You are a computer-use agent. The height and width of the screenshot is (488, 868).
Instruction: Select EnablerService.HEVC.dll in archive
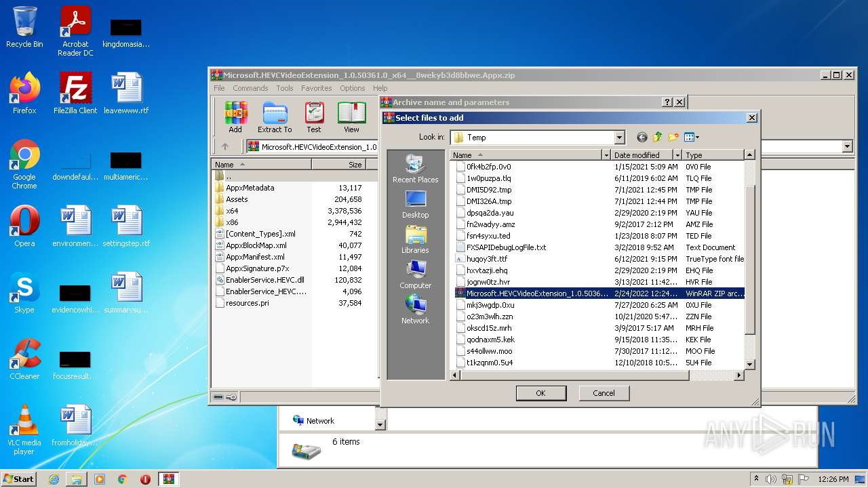[264, 280]
